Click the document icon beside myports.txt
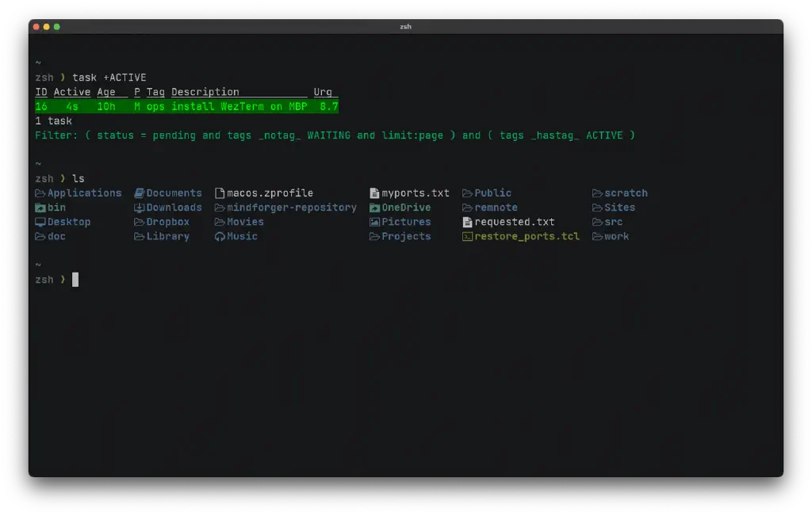 tap(374, 193)
